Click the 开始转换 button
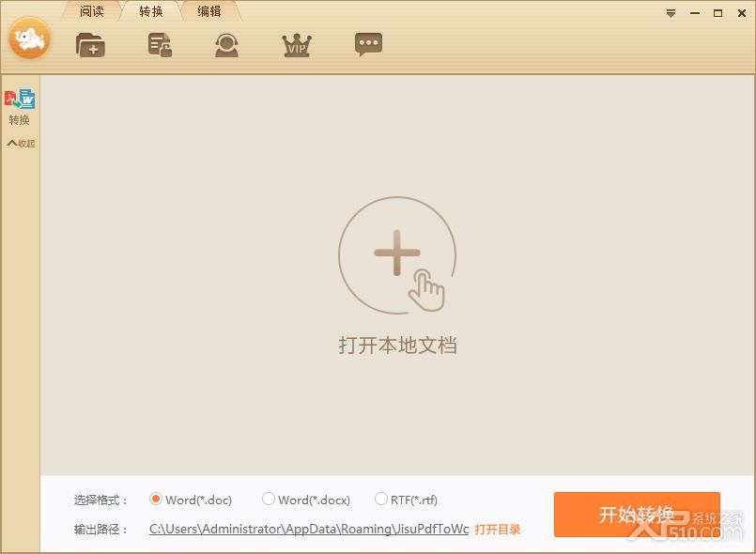Screen dimensions: 756x554 (637, 515)
